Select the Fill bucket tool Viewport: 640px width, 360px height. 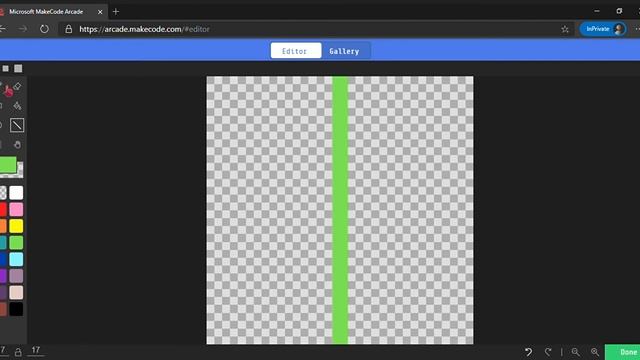(17, 106)
